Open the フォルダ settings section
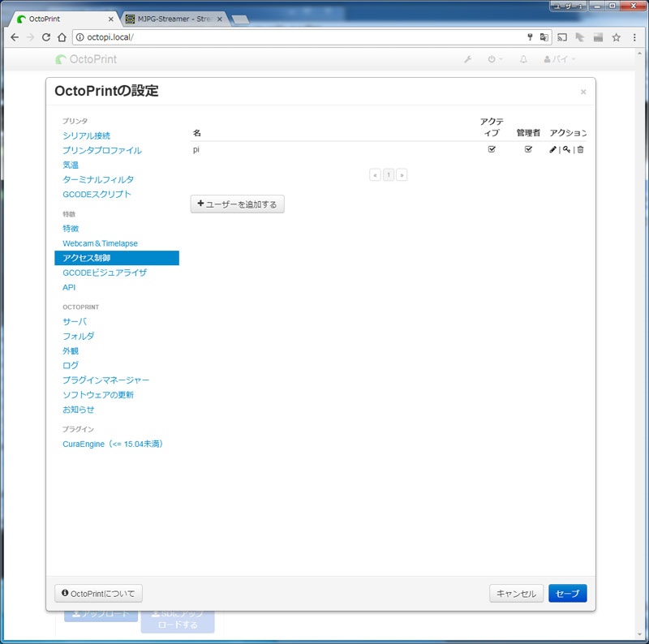The height and width of the screenshot is (644, 649). tap(78, 336)
